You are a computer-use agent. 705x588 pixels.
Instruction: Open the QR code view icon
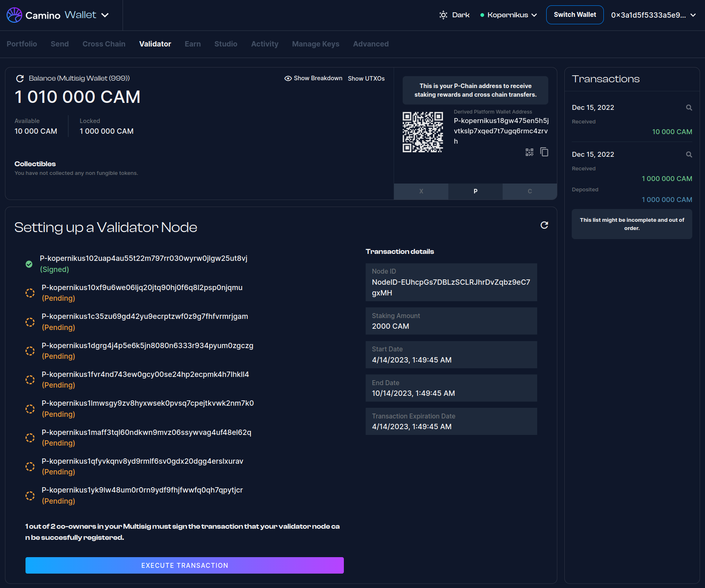click(529, 152)
